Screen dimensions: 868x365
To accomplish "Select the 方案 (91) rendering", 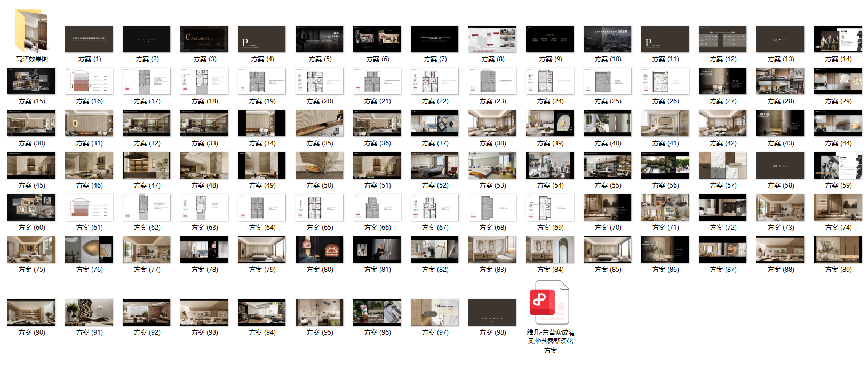I will click(x=89, y=312).
